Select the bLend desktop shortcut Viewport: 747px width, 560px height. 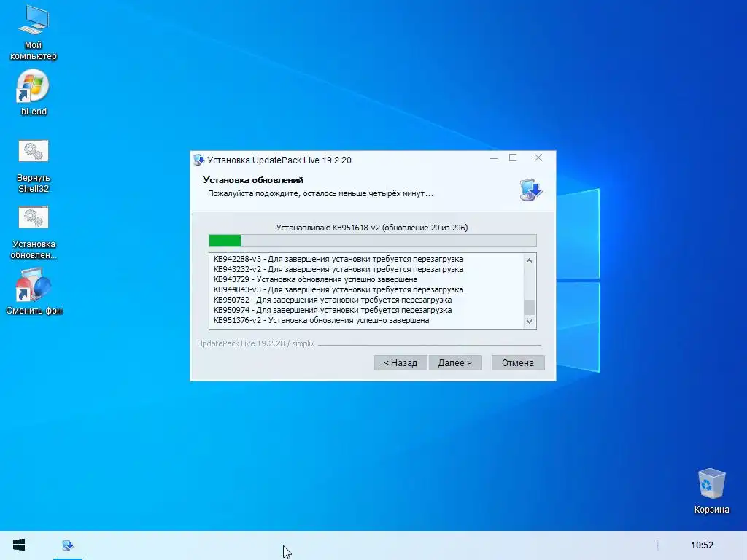coord(34,93)
